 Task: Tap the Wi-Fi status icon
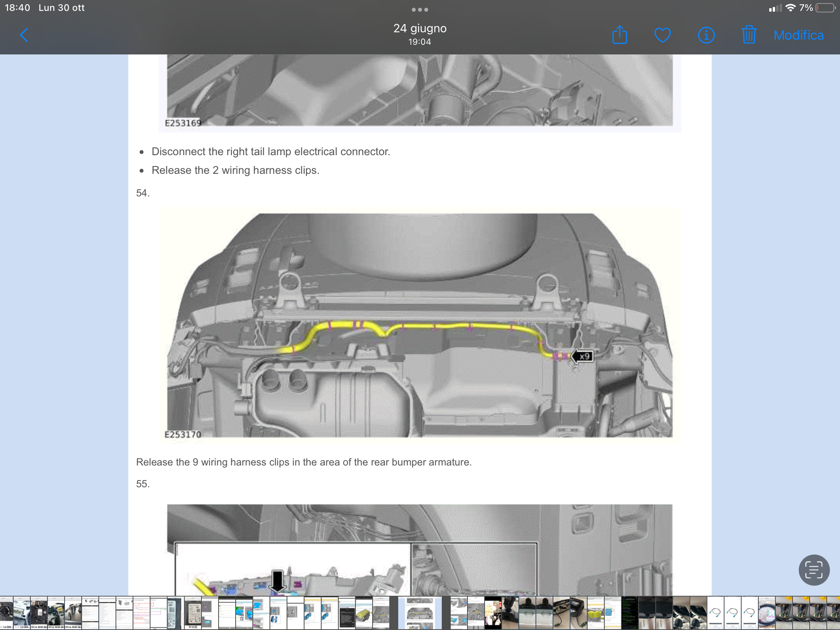pyautogui.click(x=790, y=8)
